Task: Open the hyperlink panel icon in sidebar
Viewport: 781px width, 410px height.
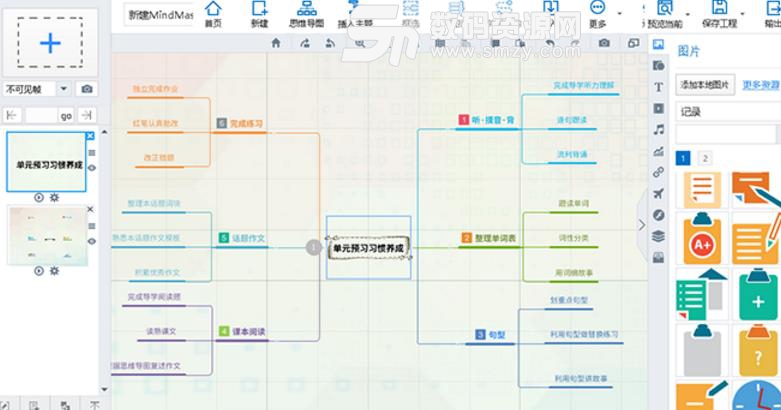Action: pyautogui.click(x=658, y=172)
